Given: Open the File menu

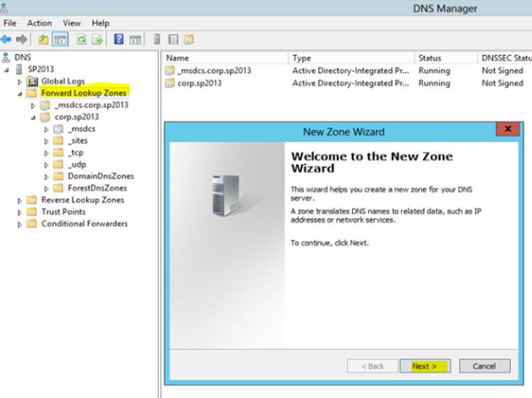Looking at the screenshot, I should 10,23.
